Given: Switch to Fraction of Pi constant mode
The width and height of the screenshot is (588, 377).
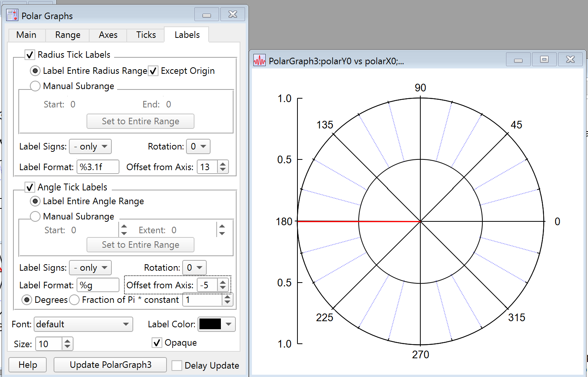Looking at the screenshot, I should coord(74,300).
